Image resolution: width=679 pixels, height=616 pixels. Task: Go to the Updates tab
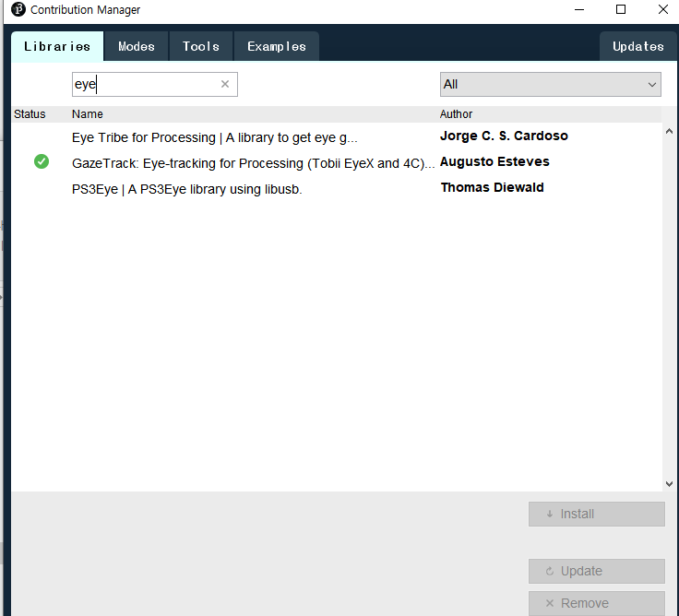click(637, 46)
